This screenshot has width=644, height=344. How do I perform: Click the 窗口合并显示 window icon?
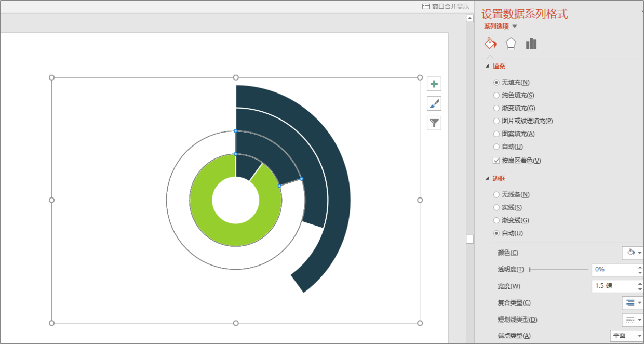[x=426, y=6]
